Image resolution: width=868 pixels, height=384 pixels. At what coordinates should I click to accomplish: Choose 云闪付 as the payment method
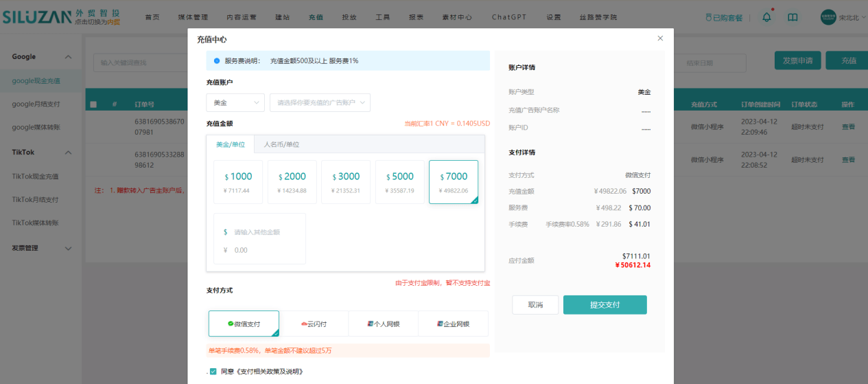tap(314, 324)
